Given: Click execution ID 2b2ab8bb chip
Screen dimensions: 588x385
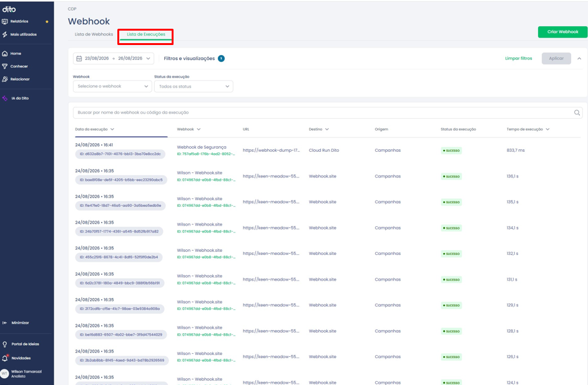Looking at the screenshot, I should [x=122, y=360].
